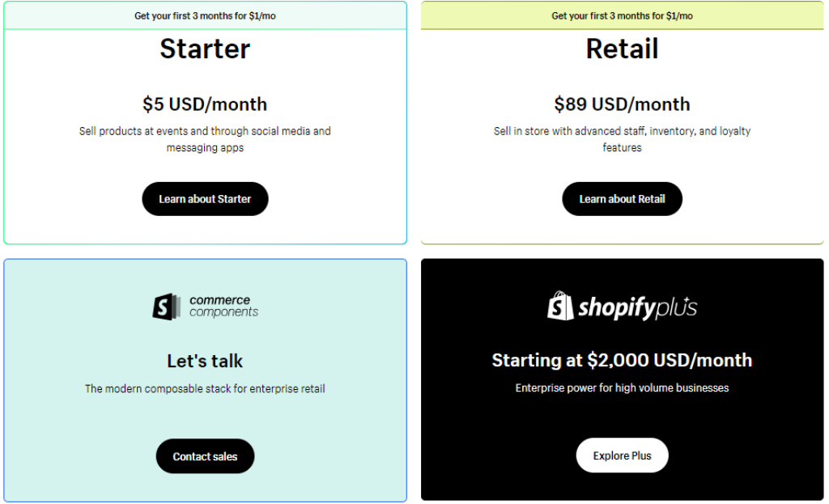Select the Retail promo banner for $1/mo
The height and width of the screenshot is (504, 829).
(622, 16)
